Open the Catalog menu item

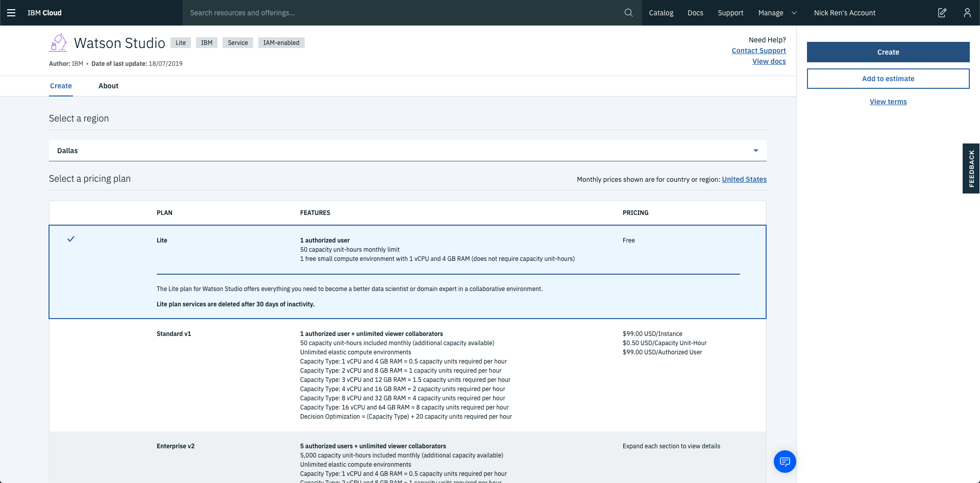tap(661, 13)
